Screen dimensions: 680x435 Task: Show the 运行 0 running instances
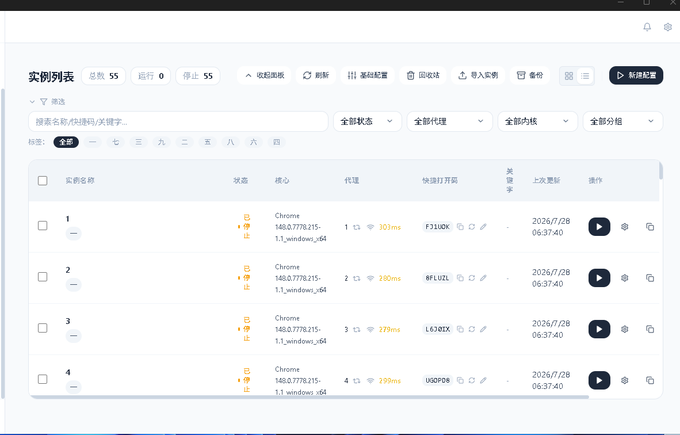[150, 76]
